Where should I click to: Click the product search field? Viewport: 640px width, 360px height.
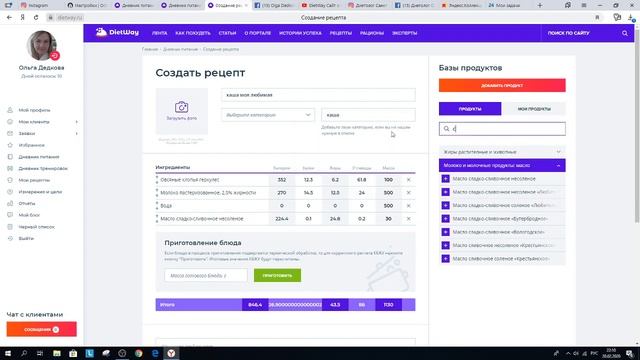click(502, 129)
